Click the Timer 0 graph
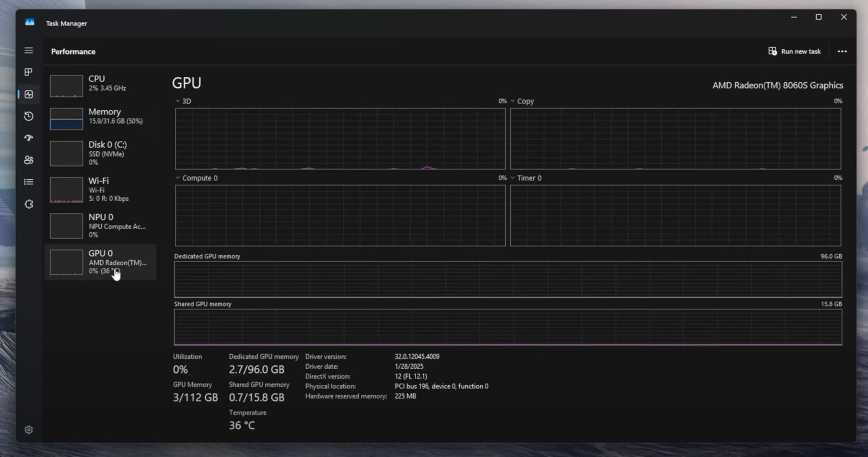The image size is (868, 457). [x=676, y=215]
